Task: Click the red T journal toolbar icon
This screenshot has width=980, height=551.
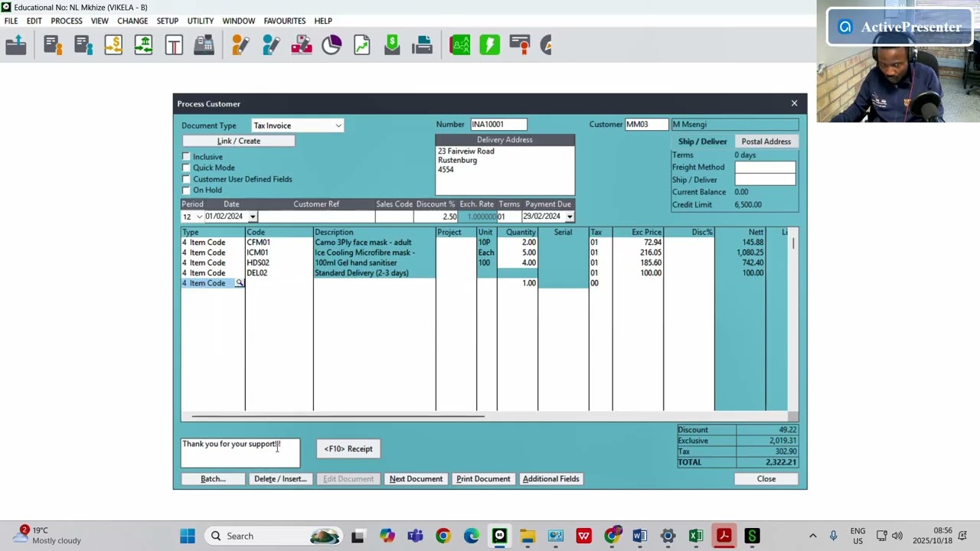Action: pos(174,45)
